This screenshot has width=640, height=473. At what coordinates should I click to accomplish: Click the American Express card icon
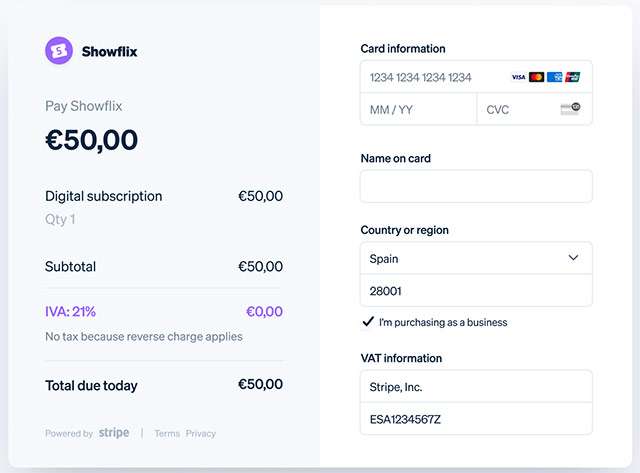pyautogui.click(x=554, y=77)
